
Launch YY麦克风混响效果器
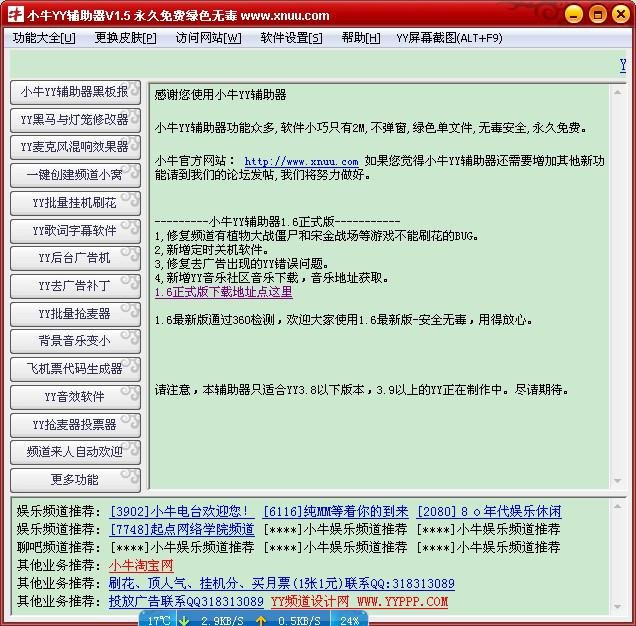point(75,147)
